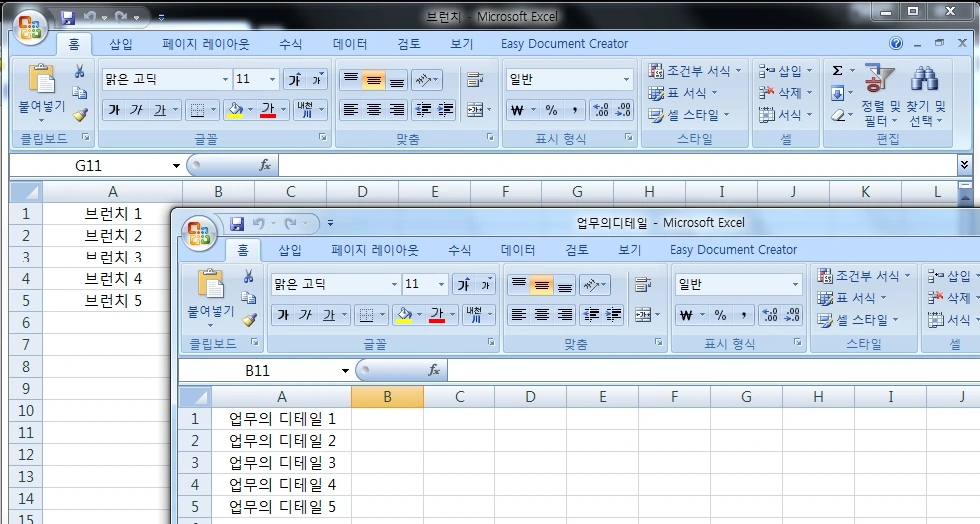Open Easy Document Creator tab in 업무의디테일 window
The width and height of the screenshot is (980, 524).
tap(733, 250)
